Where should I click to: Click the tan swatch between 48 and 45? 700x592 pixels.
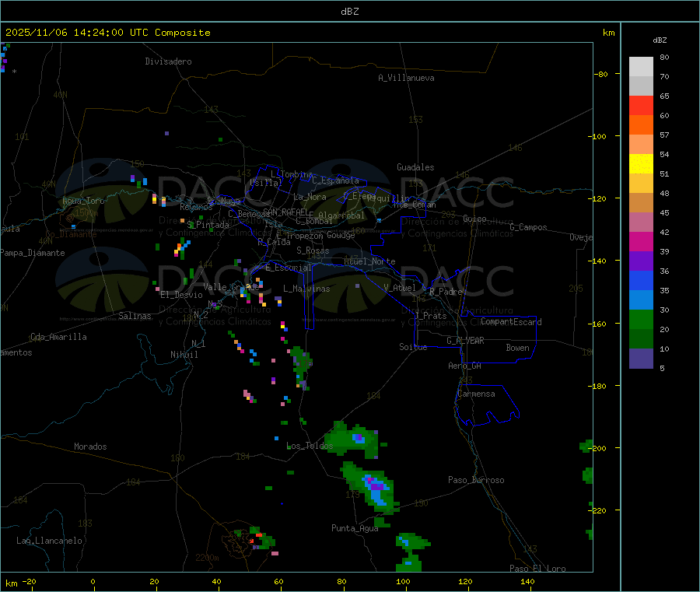tap(641, 203)
